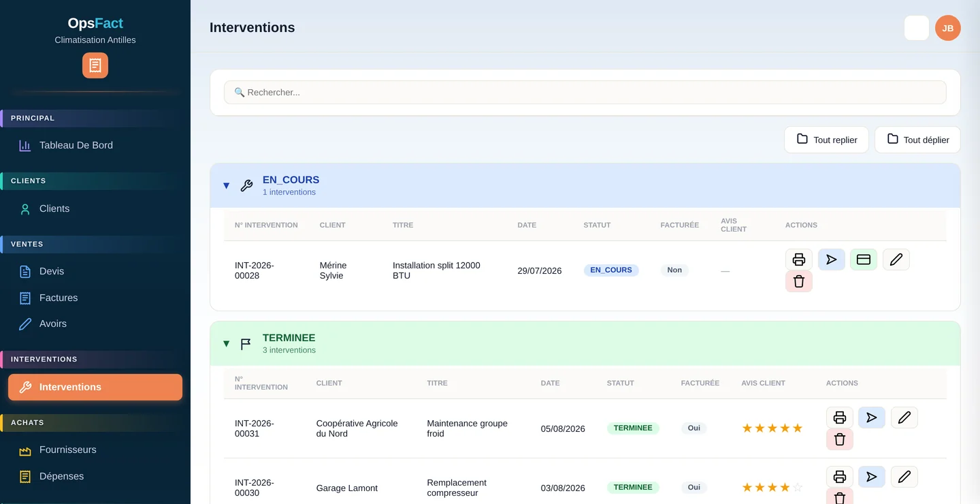The height and width of the screenshot is (504, 980).
Task: Edit intervention INT-2026-00028 with pencil icon
Action: (896, 259)
